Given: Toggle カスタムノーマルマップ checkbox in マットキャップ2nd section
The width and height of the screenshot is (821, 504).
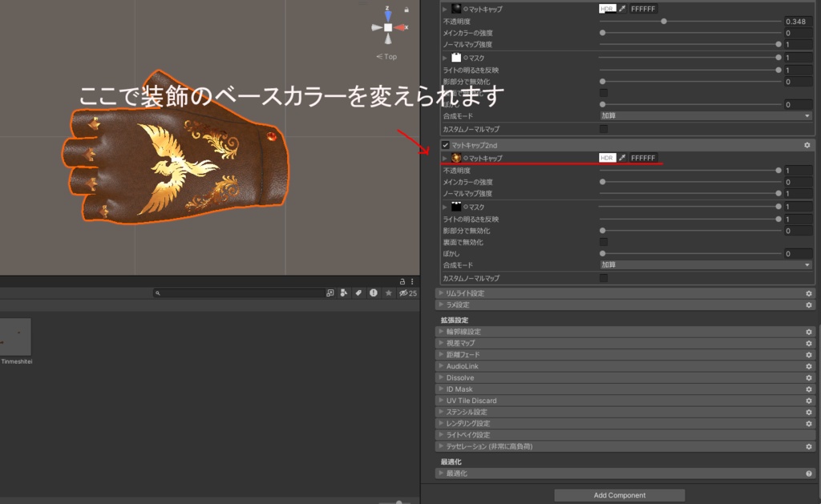Looking at the screenshot, I should pyautogui.click(x=604, y=278).
